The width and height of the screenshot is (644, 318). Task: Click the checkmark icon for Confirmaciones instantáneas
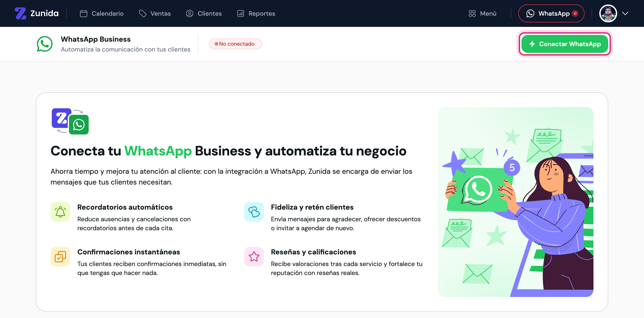point(60,257)
